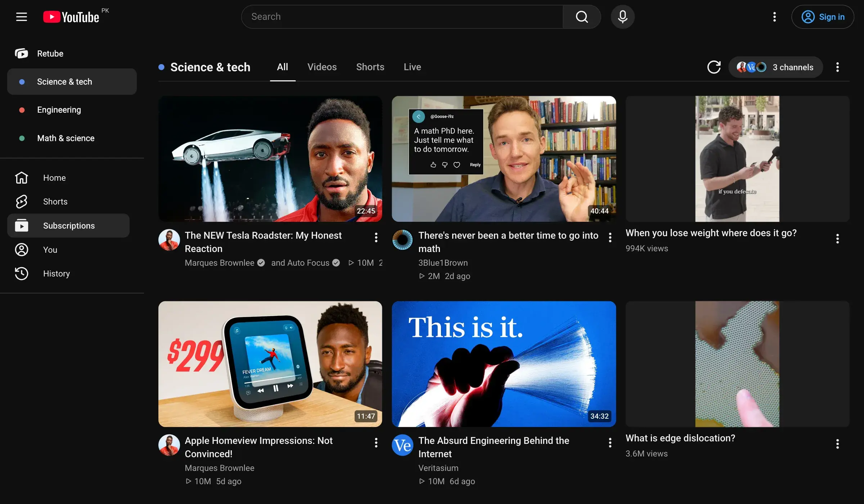
Task: Focus the Search input field
Action: click(402, 17)
